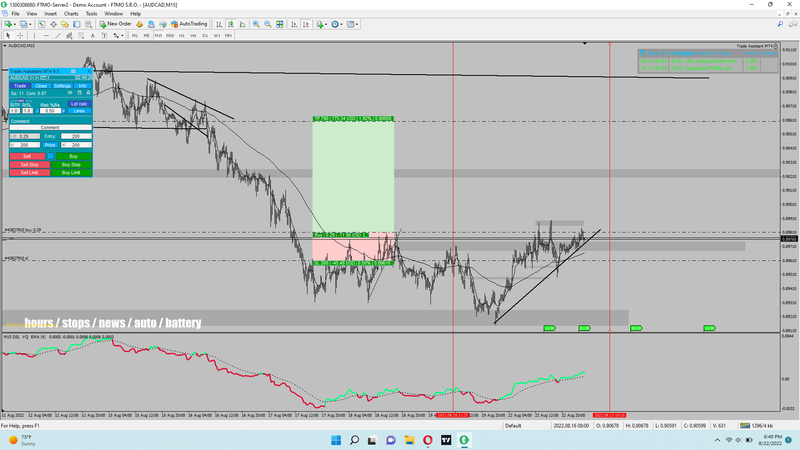Open the Opera browser from the taskbar
This screenshot has height=450, width=800.
tap(428, 440)
